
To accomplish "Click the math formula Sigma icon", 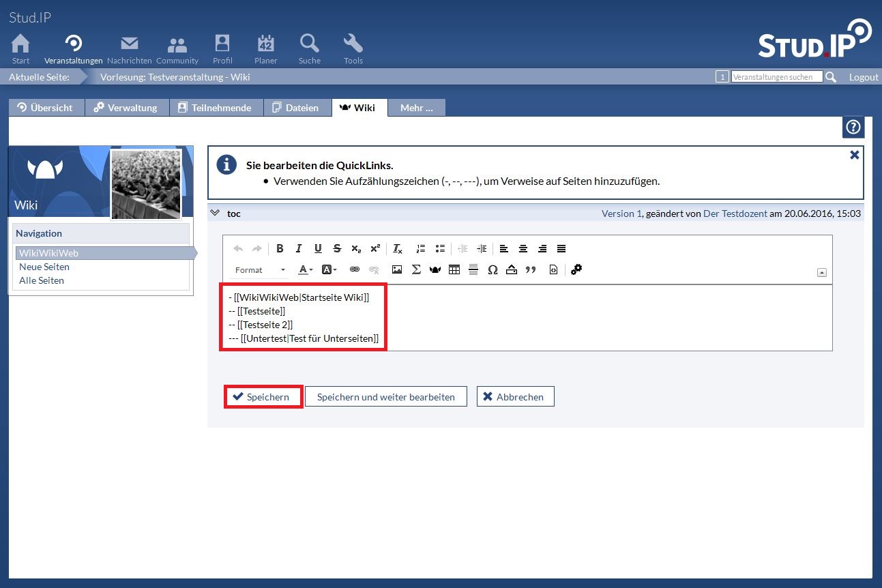I will (x=415, y=269).
